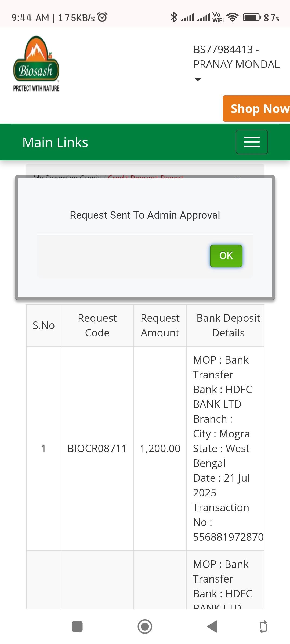Tap the Biosash logo
This screenshot has width=290, height=644.
[x=36, y=64]
